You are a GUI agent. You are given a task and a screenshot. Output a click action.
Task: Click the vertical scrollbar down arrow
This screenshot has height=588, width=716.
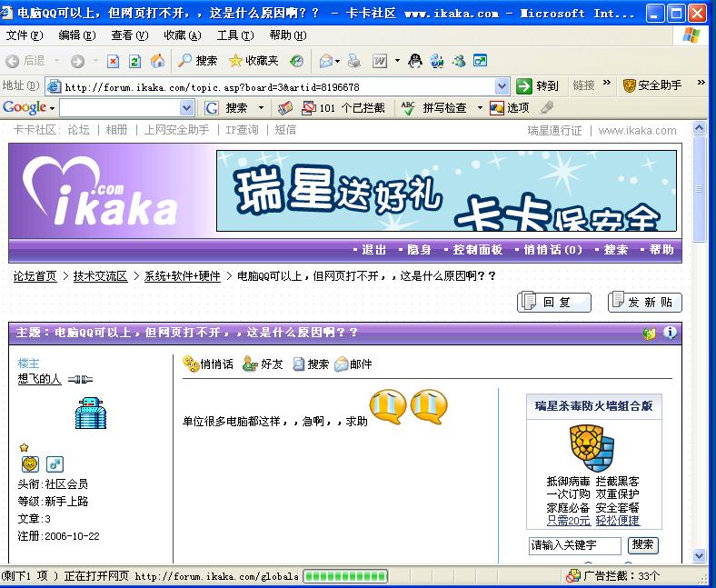click(x=699, y=555)
